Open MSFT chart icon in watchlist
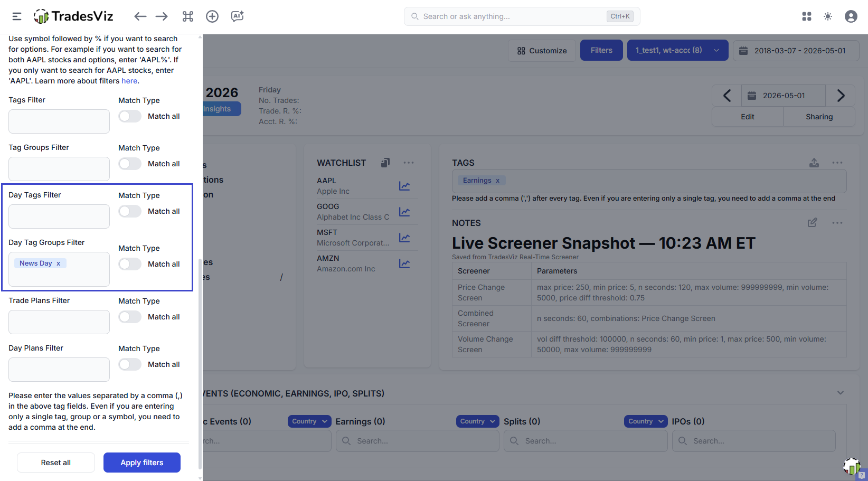The image size is (868, 481). [x=404, y=238]
